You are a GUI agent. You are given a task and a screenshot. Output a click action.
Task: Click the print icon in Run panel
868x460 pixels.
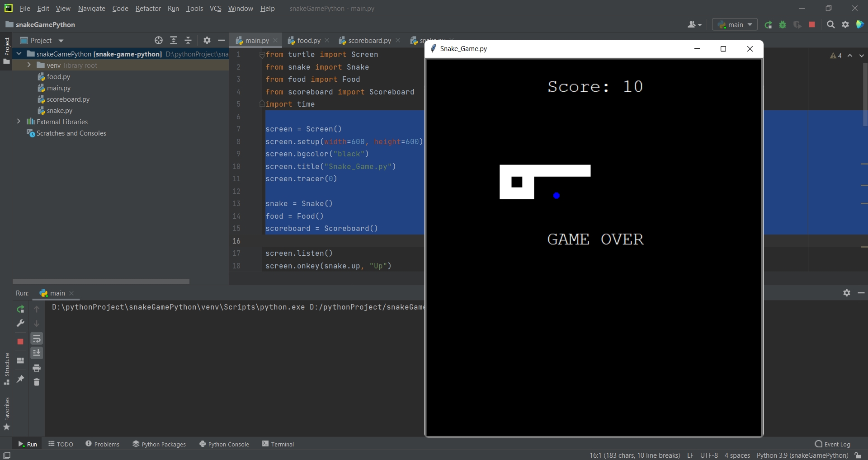click(x=37, y=368)
